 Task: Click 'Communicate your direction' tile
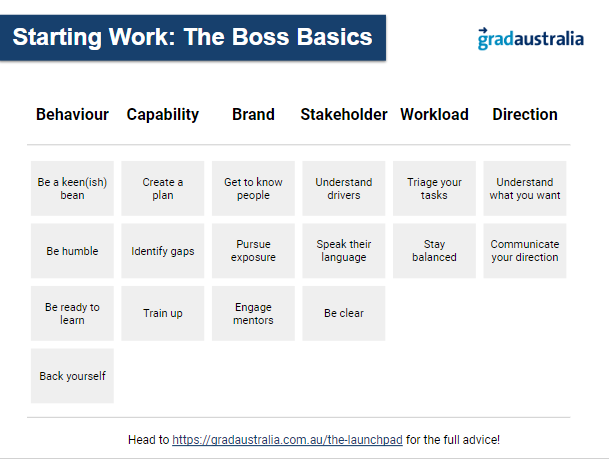(x=525, y=251)
